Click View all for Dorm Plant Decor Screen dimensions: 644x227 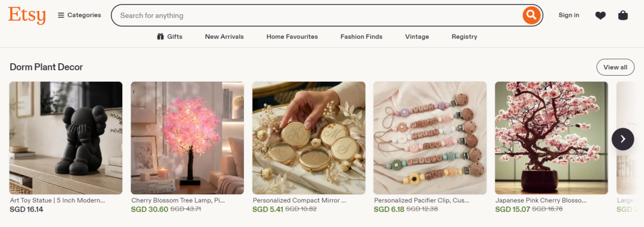coord(615,67)
